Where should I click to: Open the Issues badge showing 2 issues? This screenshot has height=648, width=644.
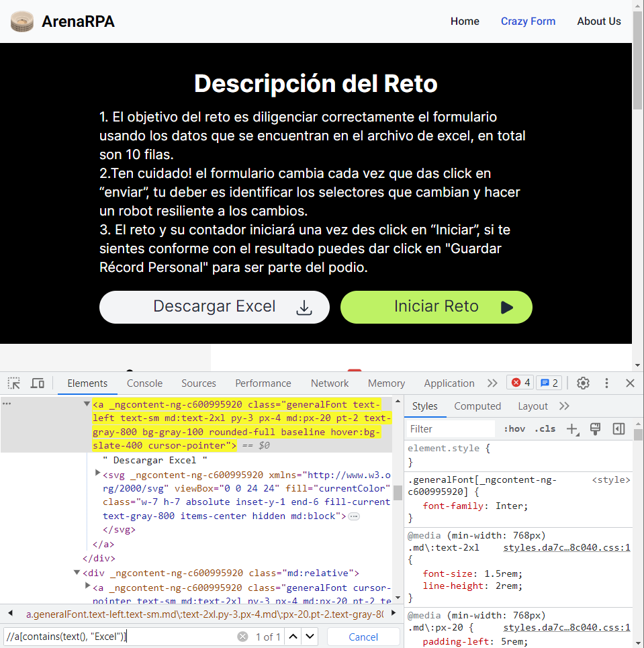click(x=549, y=382)
